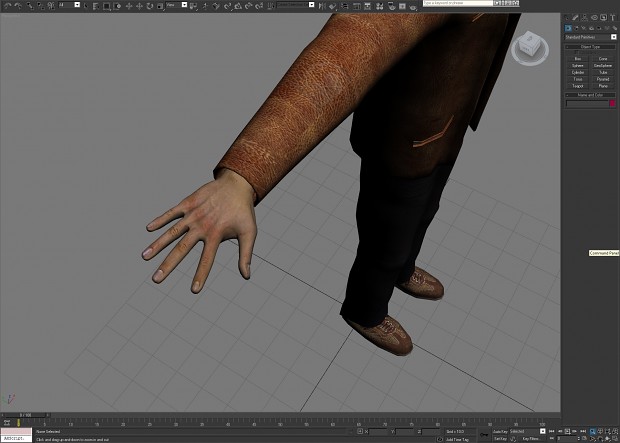The image size is (620, 443).
Task: Select the Pan View hand icon
Action: click(600, 439)
